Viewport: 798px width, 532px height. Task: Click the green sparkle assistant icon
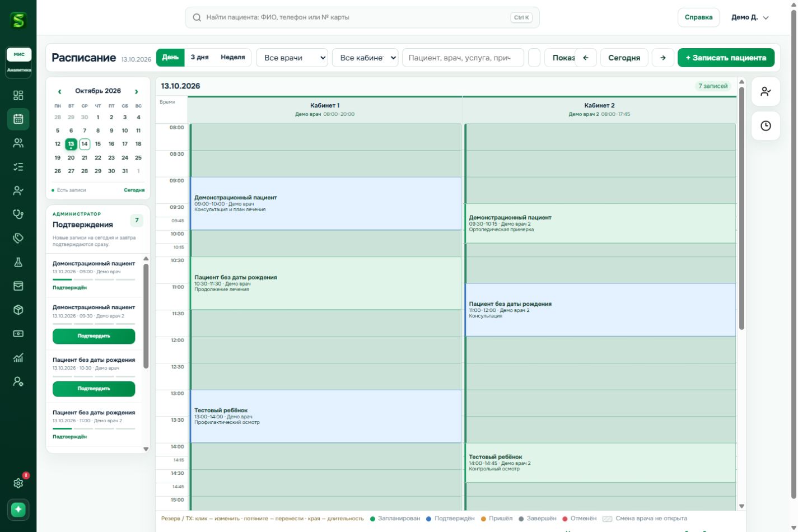coord(18,510)
